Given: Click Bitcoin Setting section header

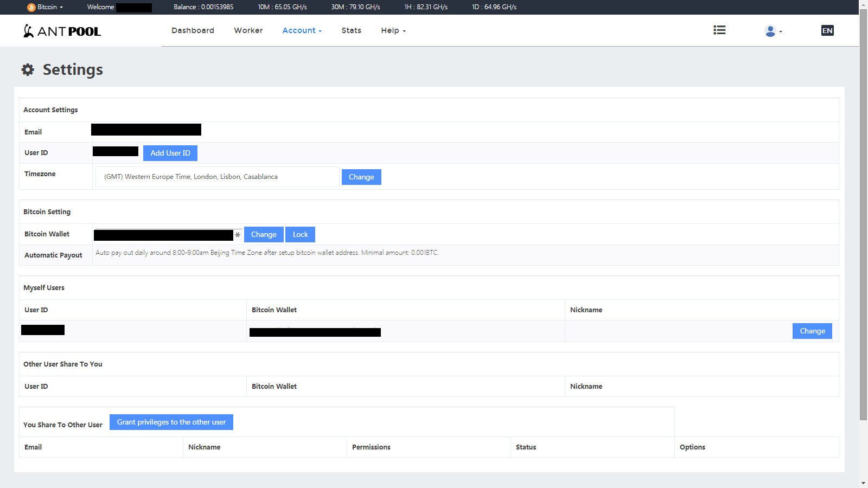Looking at the screenshot, I should pyautogui.click(x=47, y=211).
